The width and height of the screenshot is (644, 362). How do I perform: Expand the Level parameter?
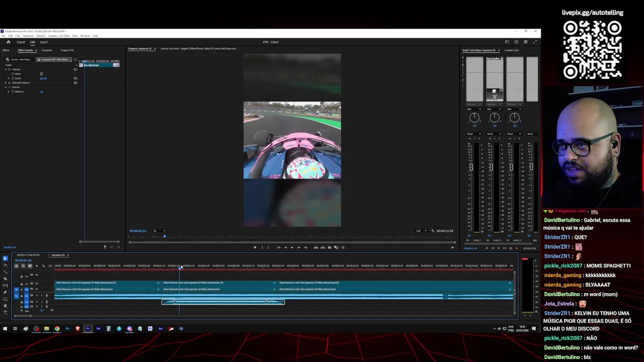pos(8,78)
